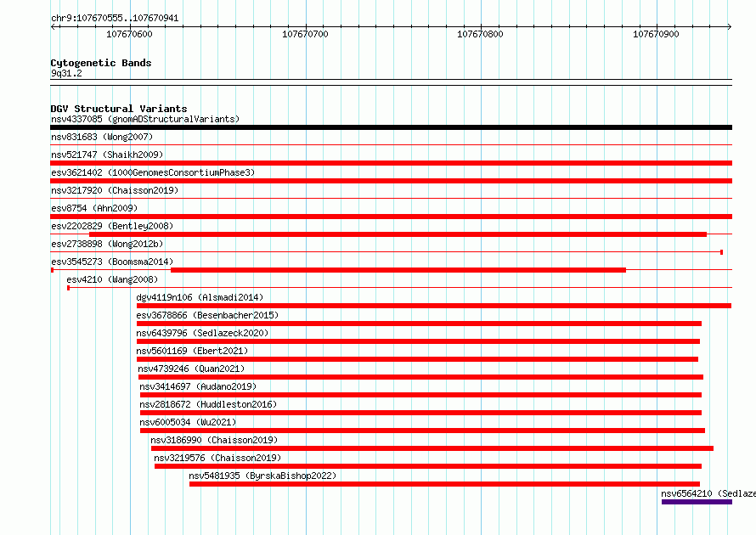Image resolution: width=756 pixels, height=535 pixels.
Task: Select the nsv3414697 Audano2019 bar
Action: coord(421,395)
